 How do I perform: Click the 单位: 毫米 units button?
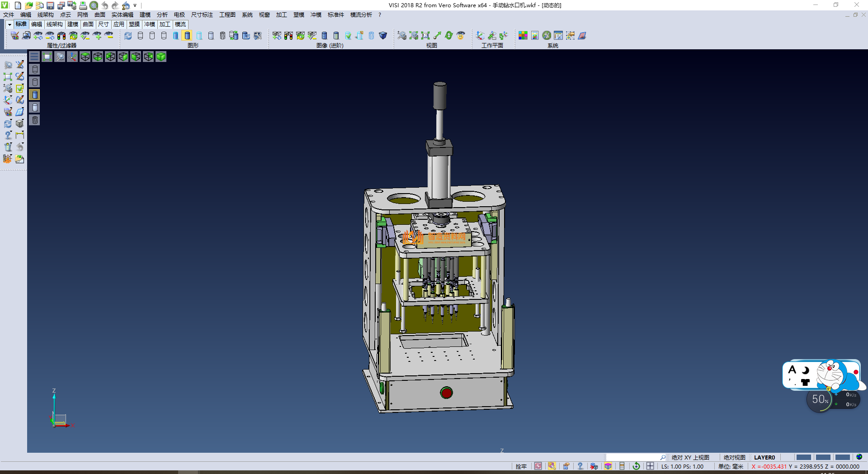pyautogui.click(x=730, y=466)
